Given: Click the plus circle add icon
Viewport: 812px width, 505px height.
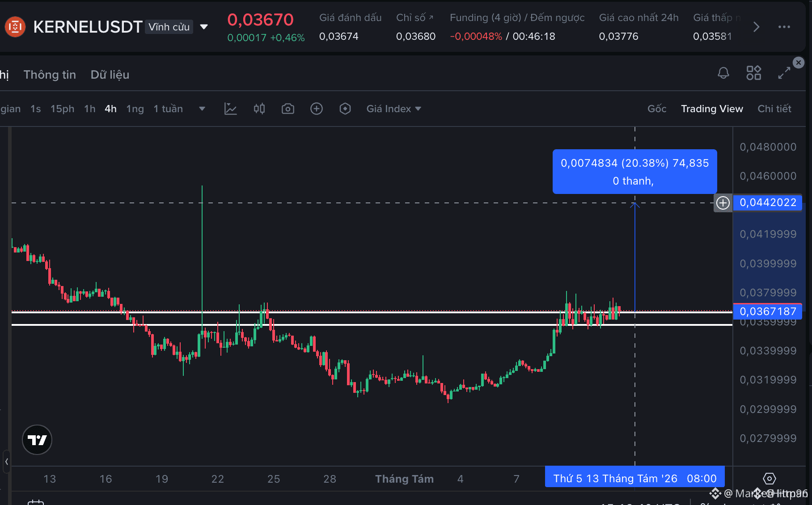Looking at the screenshot, I should 317,109.
